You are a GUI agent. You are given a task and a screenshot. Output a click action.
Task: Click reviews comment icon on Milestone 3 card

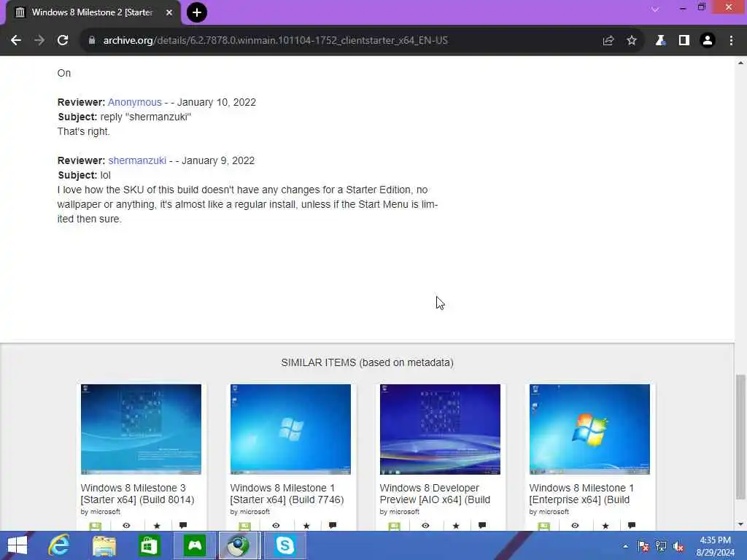point(183,525)
